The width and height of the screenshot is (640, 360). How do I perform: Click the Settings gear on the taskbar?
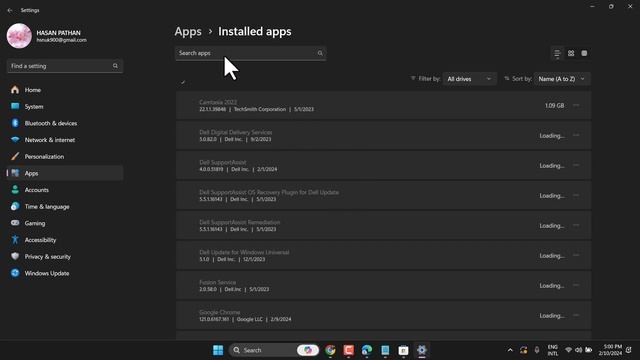click(x=422, y=350)
